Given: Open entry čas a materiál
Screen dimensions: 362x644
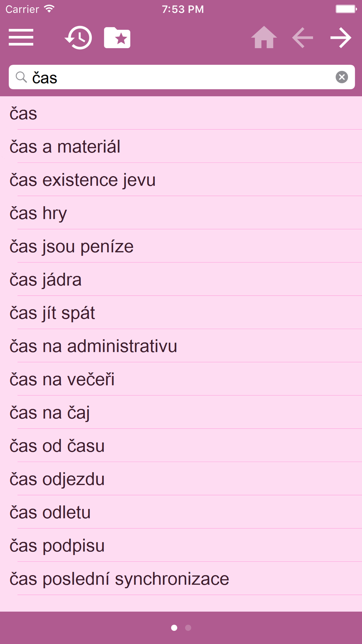Looking at the screenshot, I should click(181, 146).
